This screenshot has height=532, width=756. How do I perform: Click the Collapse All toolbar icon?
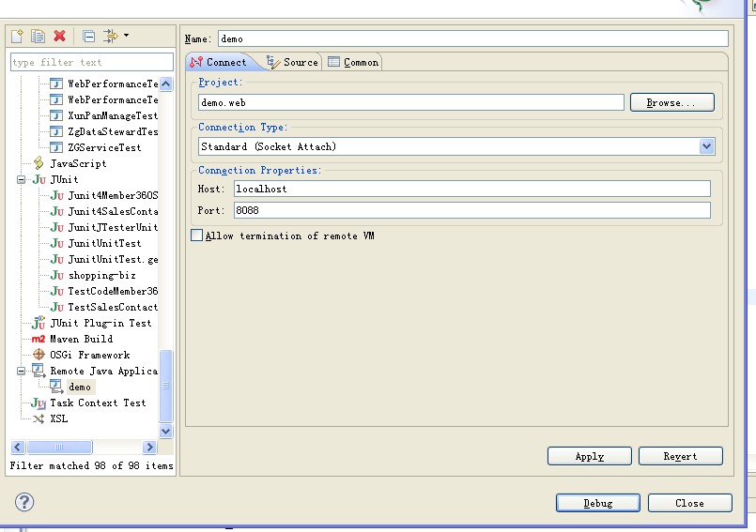click(88, 37)
